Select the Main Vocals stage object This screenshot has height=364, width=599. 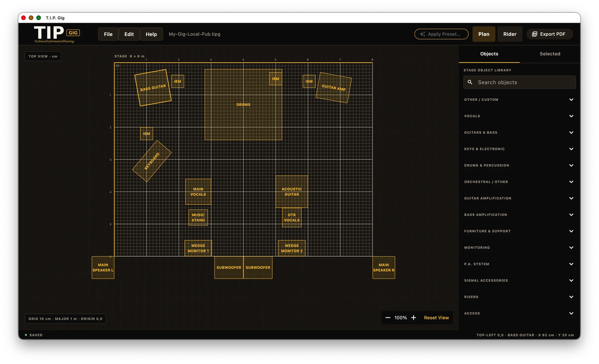pos(198,192)
